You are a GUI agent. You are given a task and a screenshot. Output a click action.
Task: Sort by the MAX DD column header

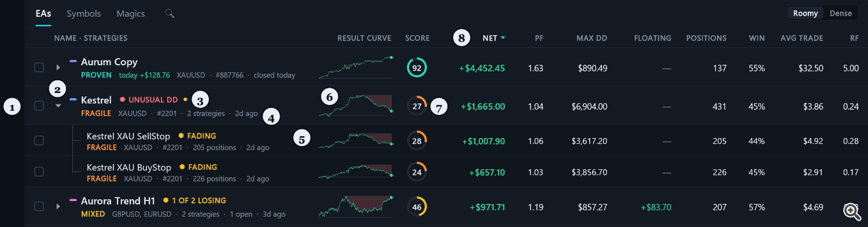pyautogui.click(x=591, y=38)
